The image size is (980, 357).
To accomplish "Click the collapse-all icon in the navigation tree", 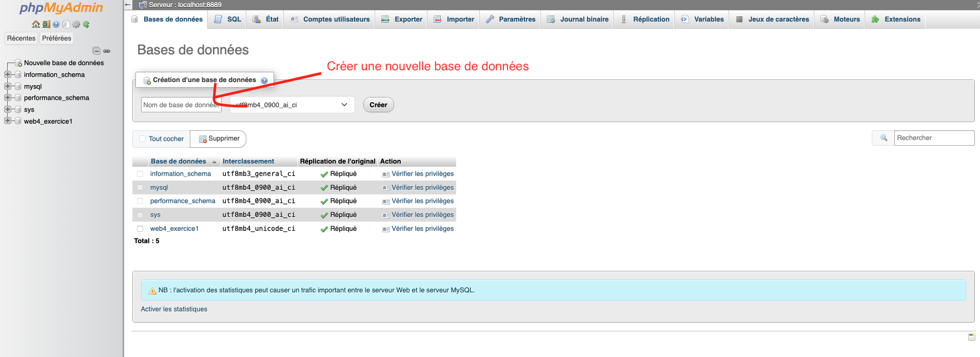I will click(x=96, y=51).
